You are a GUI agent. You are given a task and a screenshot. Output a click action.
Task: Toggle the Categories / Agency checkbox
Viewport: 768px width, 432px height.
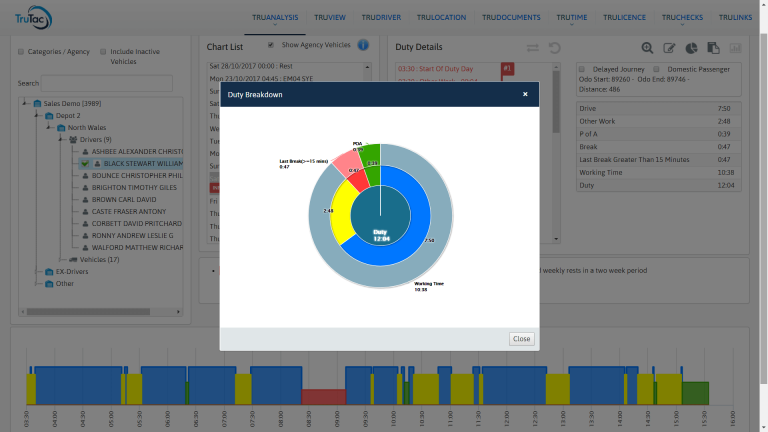coord(22,52)
